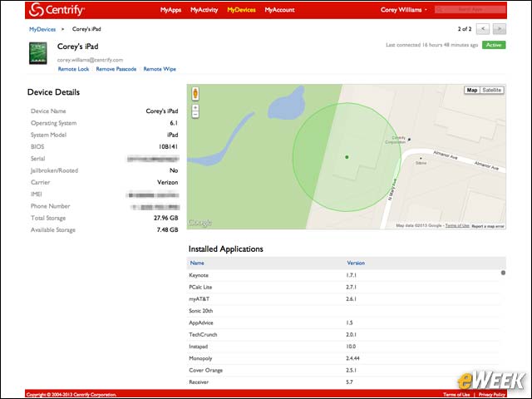
Task: Select the Receiver application row
Action: (x=343, y=382)
